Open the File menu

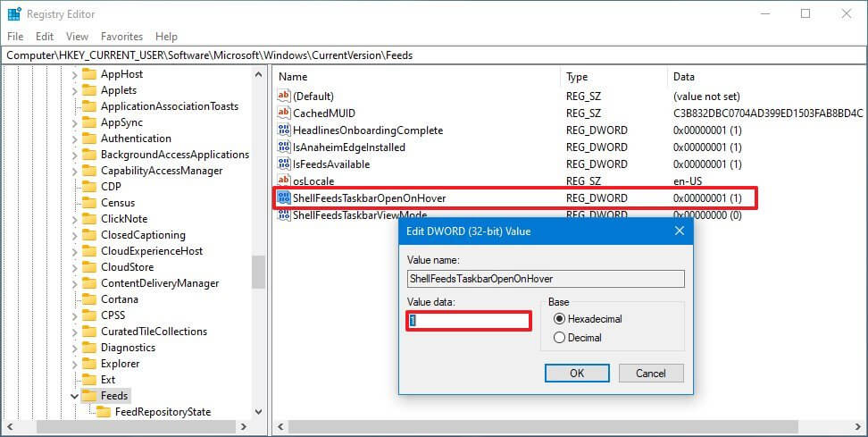click(x=15, y=37)
